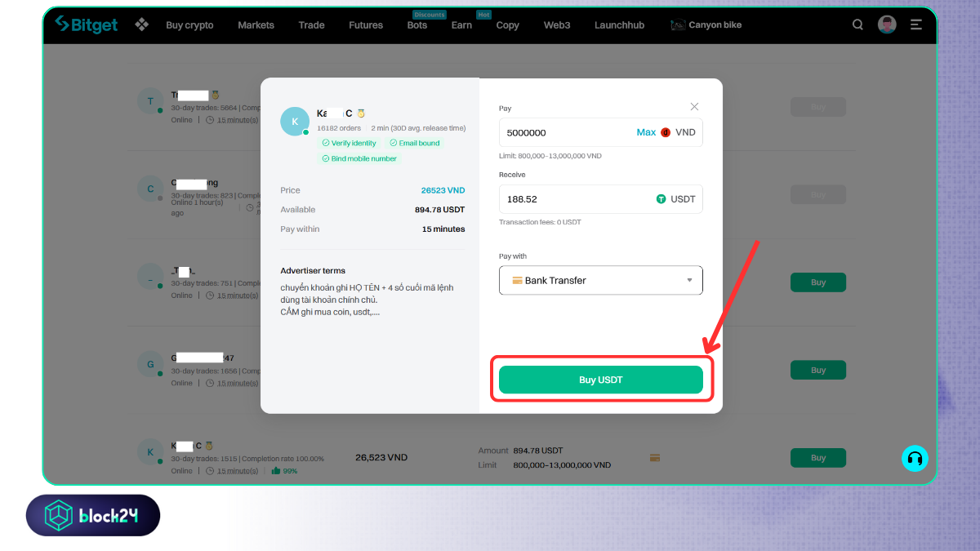Click the advertiser avatar K in dialog
Viewport: 980px width, 551px height.
(x=295, y=121)
